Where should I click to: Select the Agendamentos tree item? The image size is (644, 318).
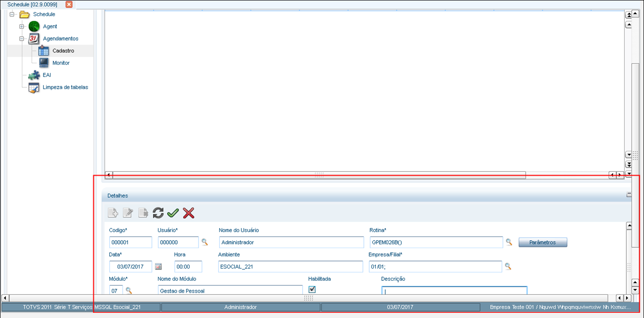(61, 39)
